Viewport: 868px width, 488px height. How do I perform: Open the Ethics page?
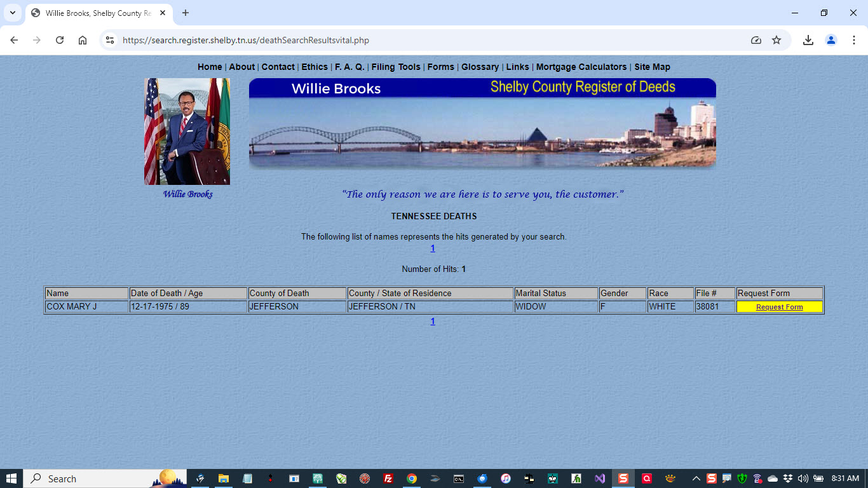[315, 67]
